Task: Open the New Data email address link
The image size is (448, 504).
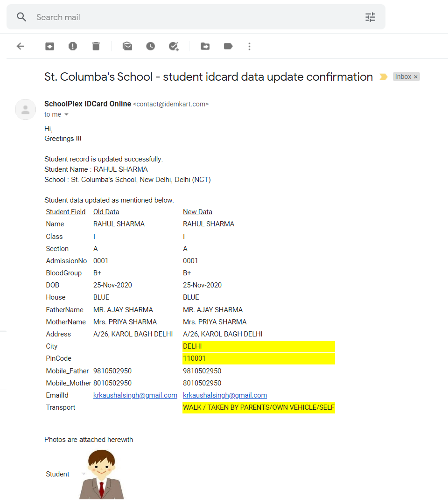Action: (x=225, y=395)
